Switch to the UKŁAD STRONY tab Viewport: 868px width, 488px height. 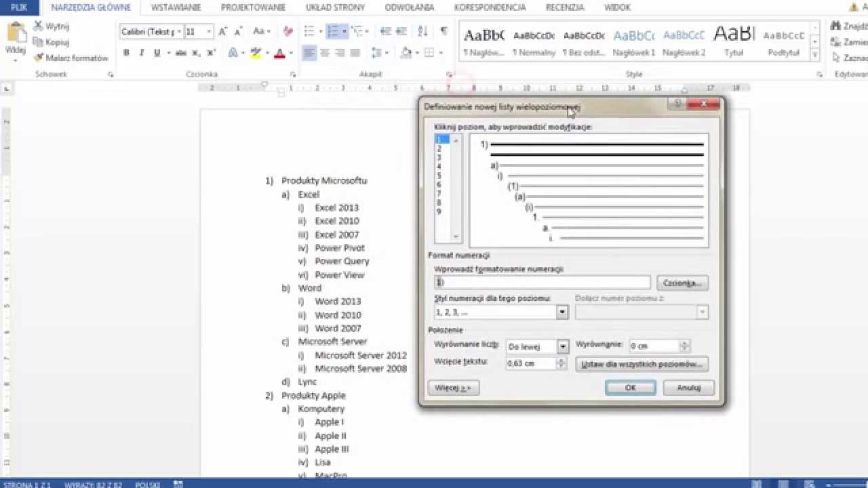coord(335,7)
